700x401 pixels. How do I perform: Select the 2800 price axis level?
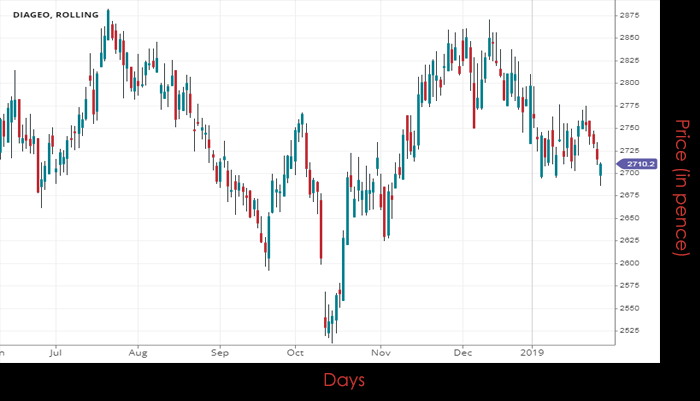click(x=630, y=83)
